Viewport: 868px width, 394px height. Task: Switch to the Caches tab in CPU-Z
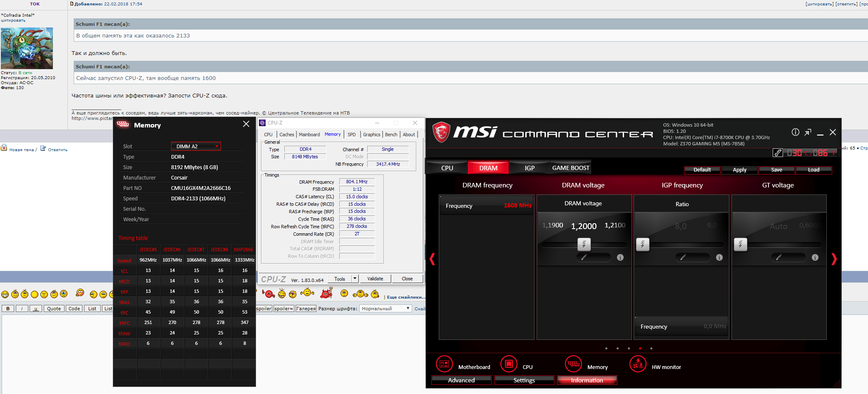[286, 135]
